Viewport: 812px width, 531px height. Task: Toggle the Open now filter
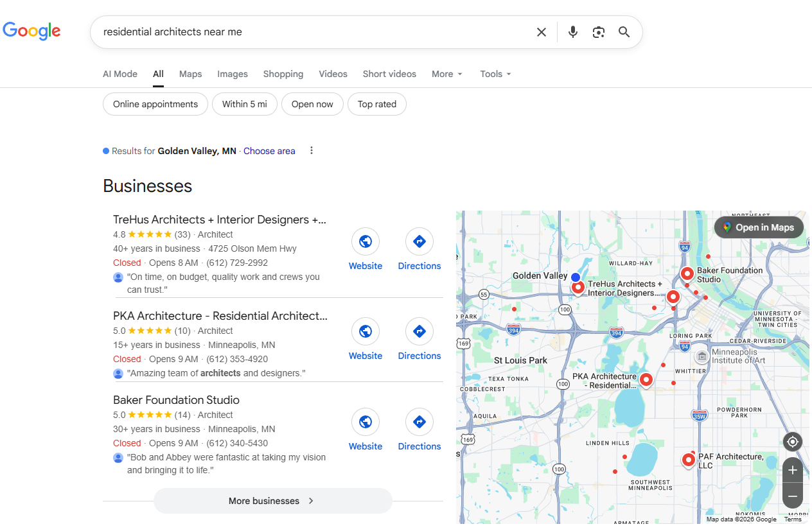(312, 104)
